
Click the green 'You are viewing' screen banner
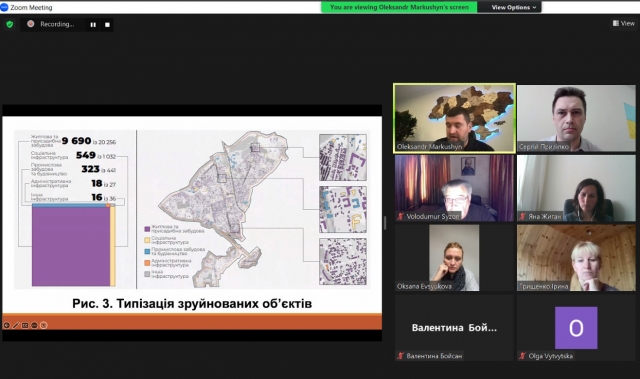pyautogui.click(x=399, y=7)
